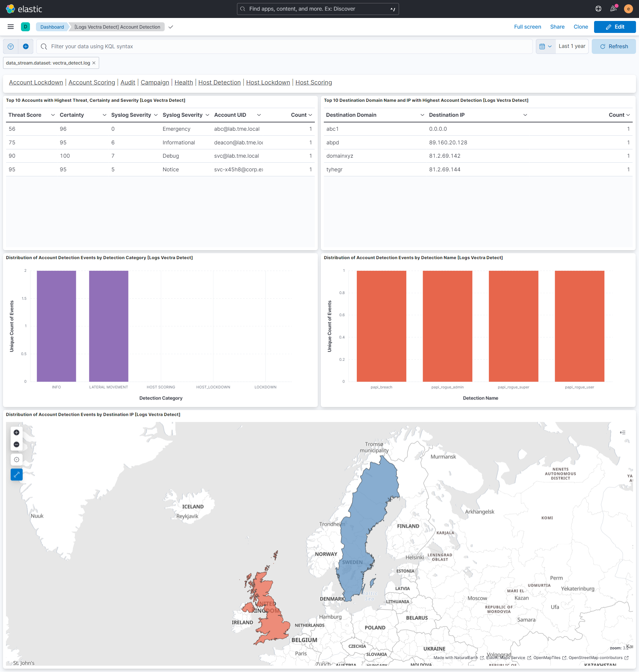This screenshot has height=672, width=639.
Task: Open the Campaign dashboard link
Action: tap(155, 83)
